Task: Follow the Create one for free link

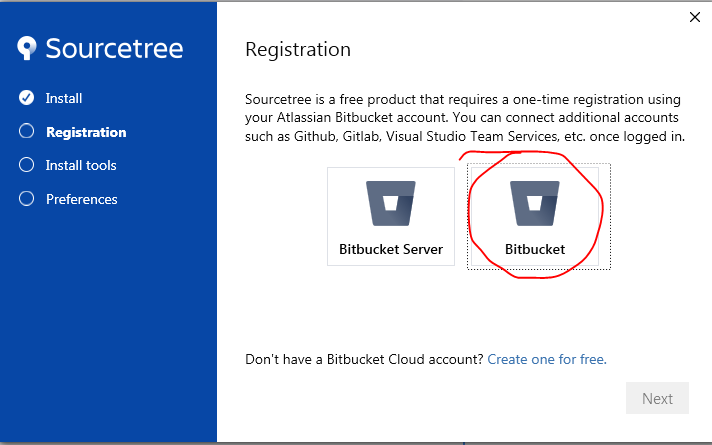Action: pos(547,360)
